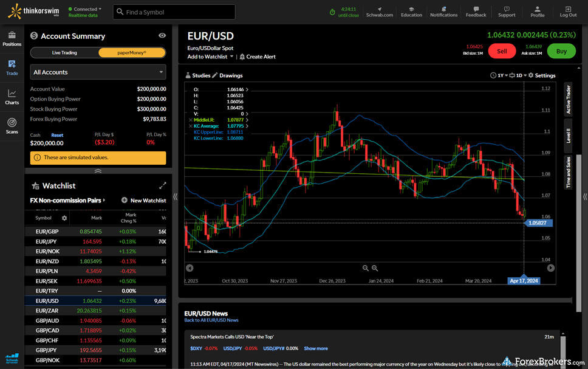Viewport: 588px width, 369px height.
Task: Collapse Account Summary with up chevrons
Action: point(98,171)
